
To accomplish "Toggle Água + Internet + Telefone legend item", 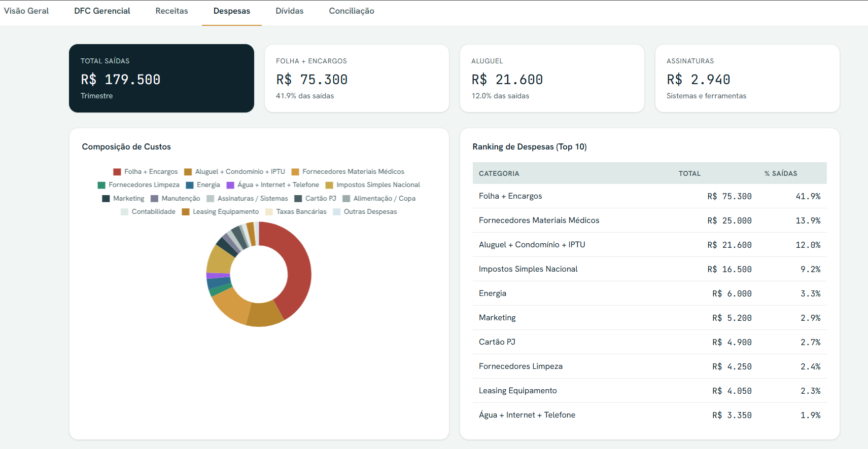I will click(273, 185).
